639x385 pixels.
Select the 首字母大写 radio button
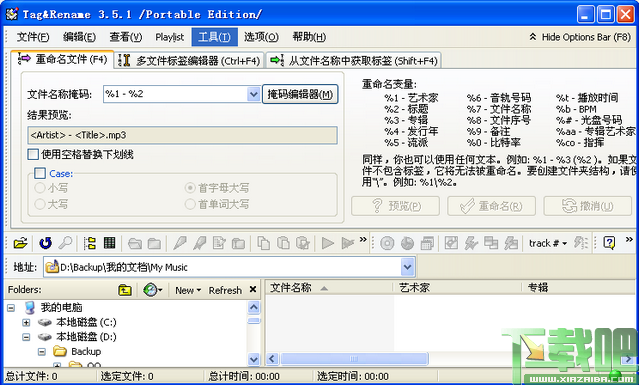(x=190, y=188)
